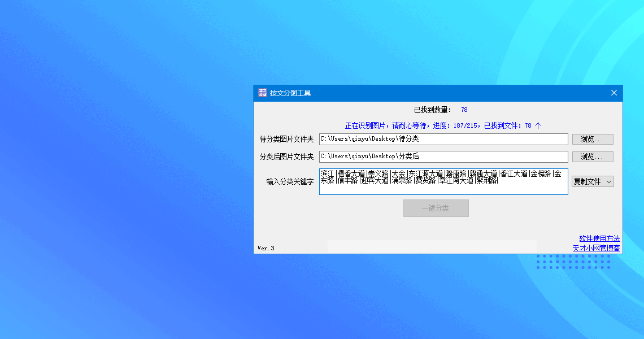Click the 已找到数量 label
The height and width of the screenshot is (339, 644).
coord(433,110)
